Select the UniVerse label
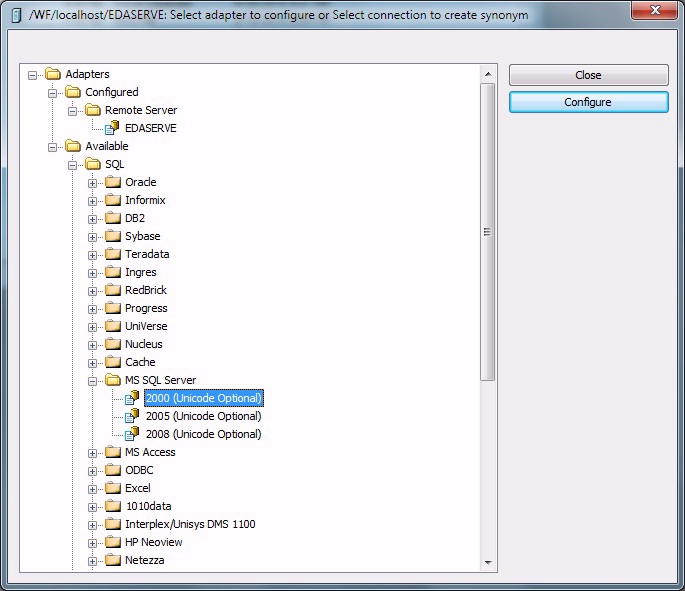 coord(146,326)
